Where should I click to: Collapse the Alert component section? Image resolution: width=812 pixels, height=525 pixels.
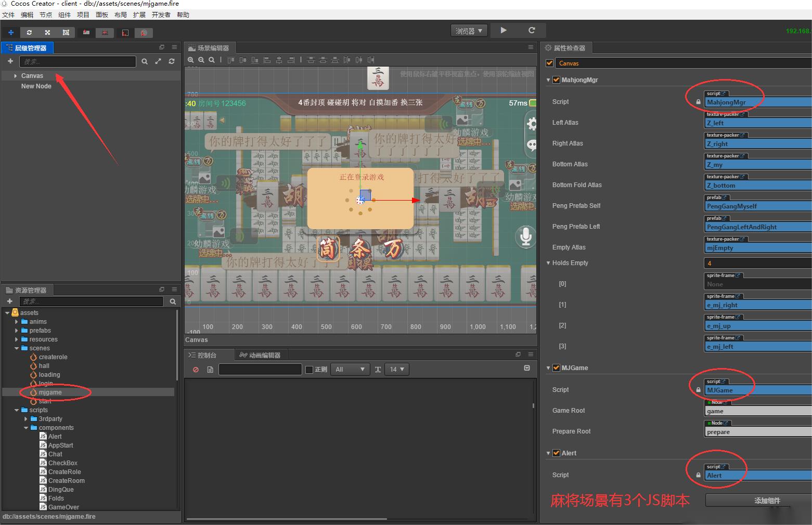548,453
